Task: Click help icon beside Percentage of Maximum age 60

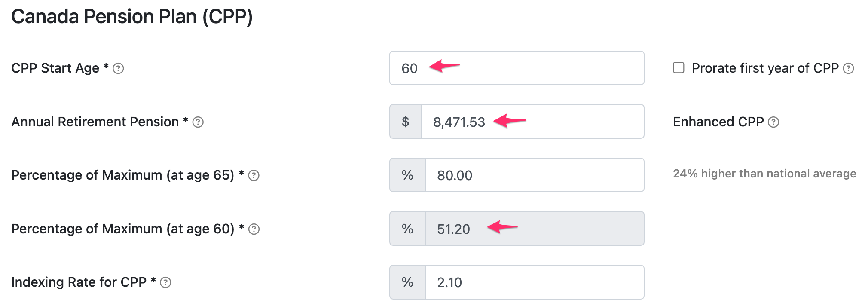Action: point(254,229)
